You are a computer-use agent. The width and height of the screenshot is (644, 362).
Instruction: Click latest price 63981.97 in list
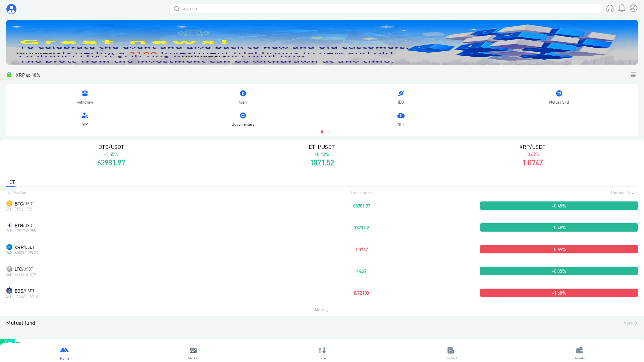361,206
